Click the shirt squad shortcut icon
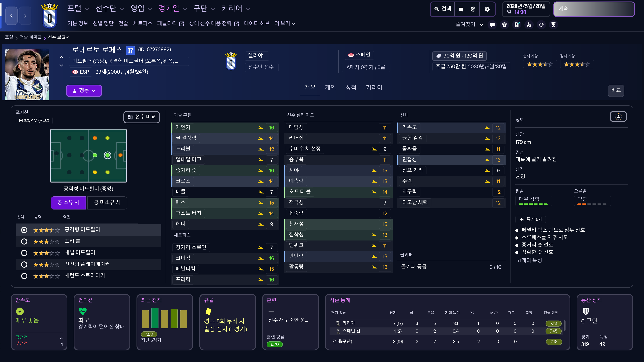Image resolution: width=644 pixels, height=362 pixels. pyautogui.click(x=504, y=25)
